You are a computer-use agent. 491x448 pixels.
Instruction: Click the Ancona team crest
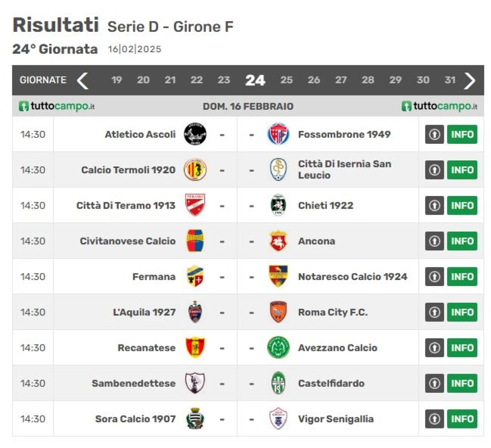click(x=278, y=241)
